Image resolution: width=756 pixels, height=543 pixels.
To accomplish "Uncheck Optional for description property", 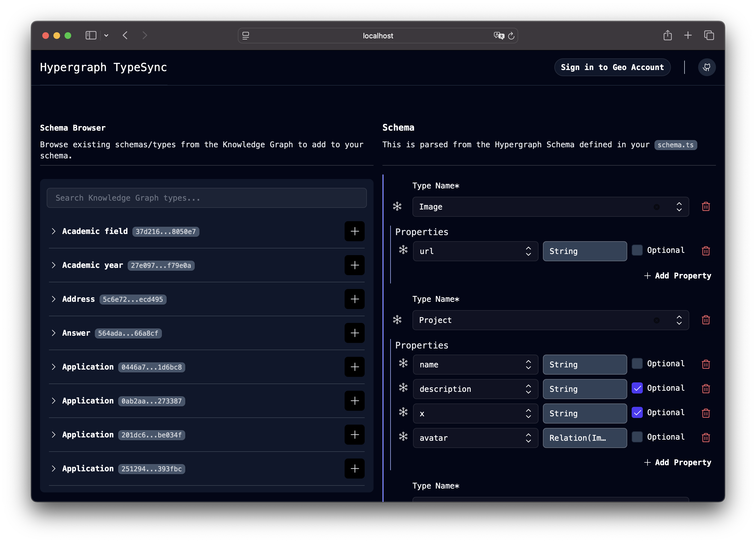I will [637, 388].
